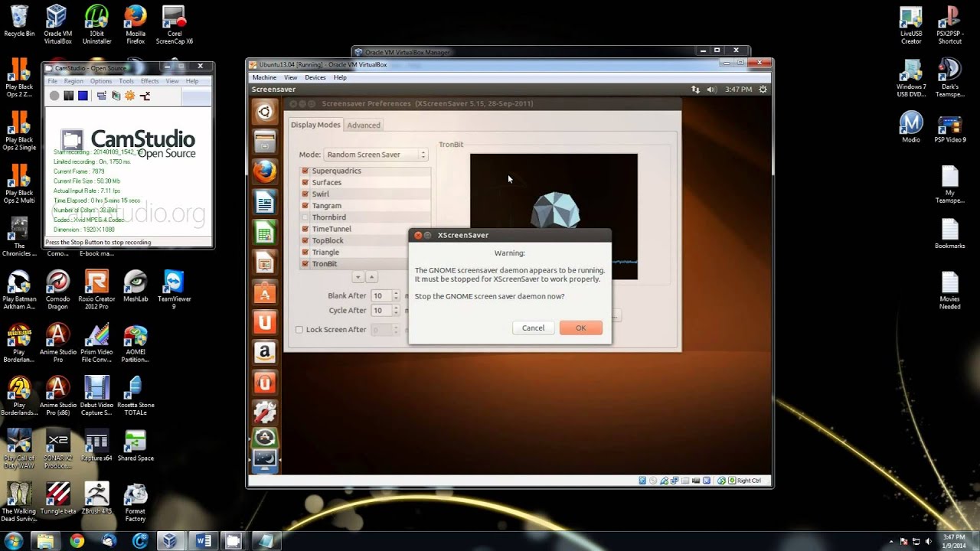Viewport: 980px width, 551px height.
Task: Click OK in XScreenSaver warning
Action: pos(580,328)
